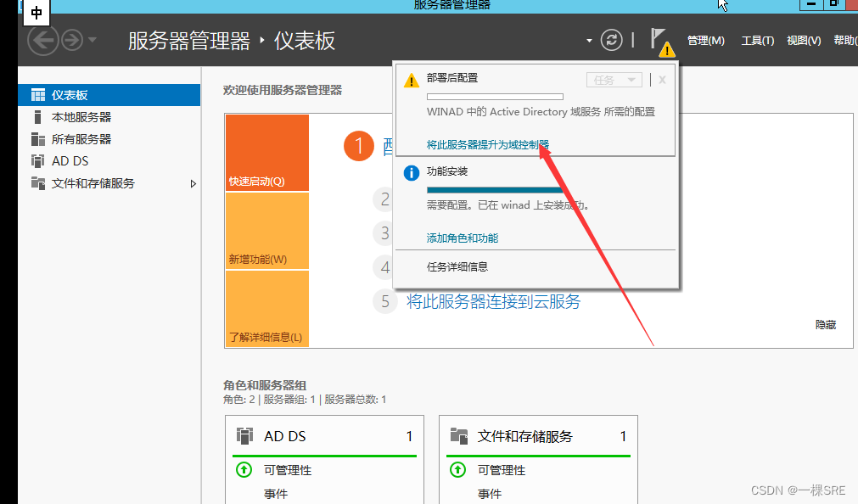Viewport: 858px width, 504px height.
Task: Open the dropdown arrow beside the forward button
Action: [x=92, y=39]
